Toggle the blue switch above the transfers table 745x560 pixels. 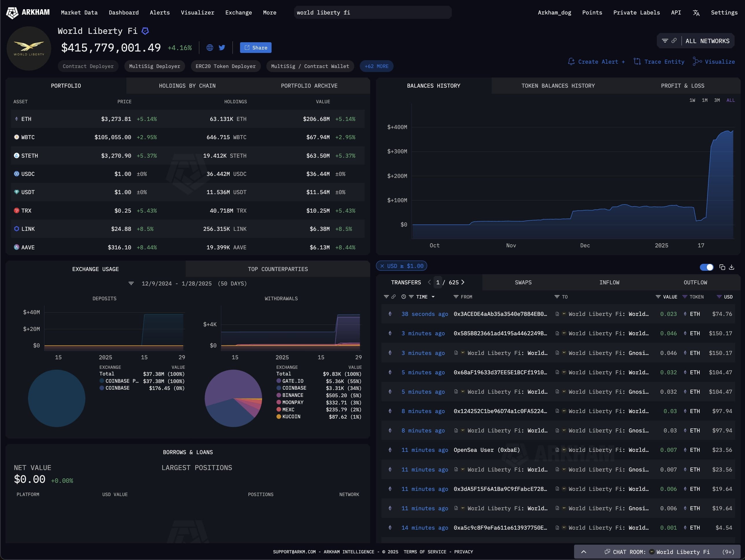707,267
